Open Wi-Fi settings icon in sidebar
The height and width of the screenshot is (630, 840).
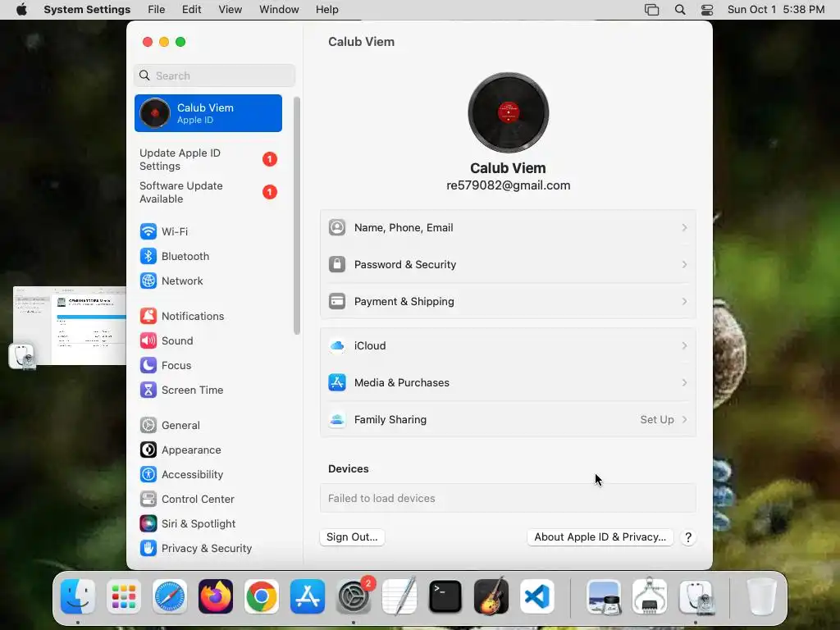pyautogui.click(x=148, y=231)
